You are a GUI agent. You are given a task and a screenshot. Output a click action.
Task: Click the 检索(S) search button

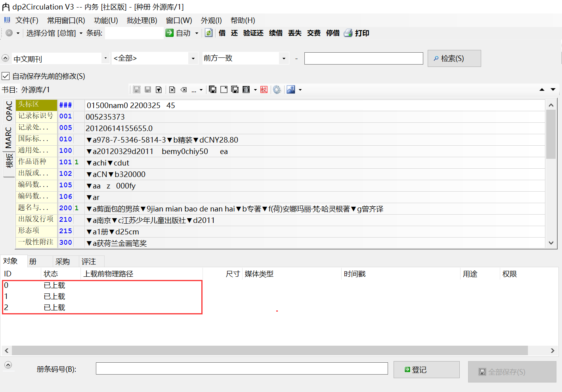tap(454, 58)
